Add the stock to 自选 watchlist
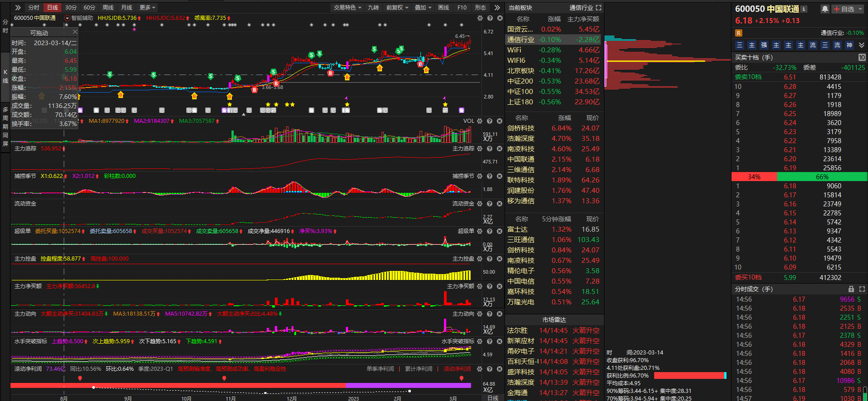Image resolution: width=868 pixels, height=401 pixels. tap(844, 9)
